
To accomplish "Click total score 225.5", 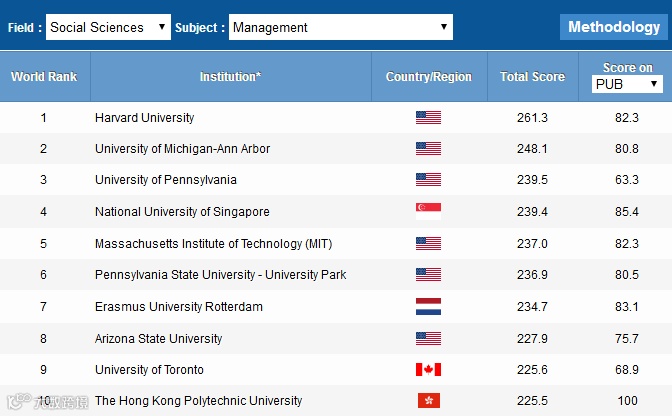I will pos(532,401).
